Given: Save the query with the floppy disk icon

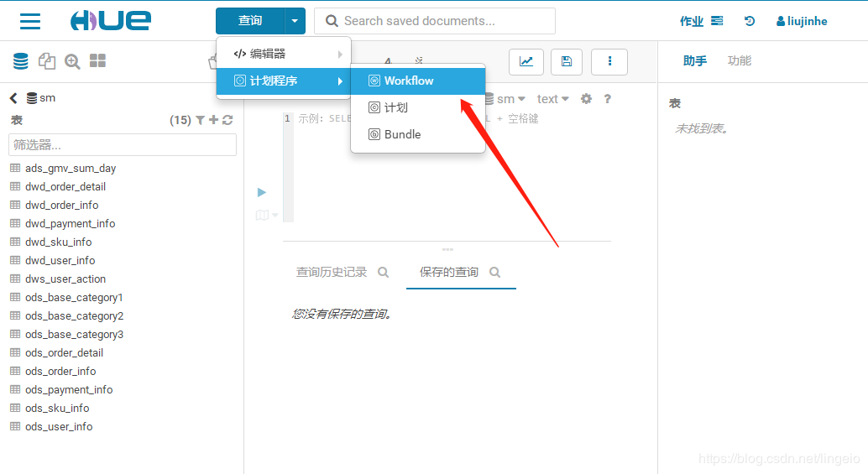Looking at the screenshot, I should (567, 61).
